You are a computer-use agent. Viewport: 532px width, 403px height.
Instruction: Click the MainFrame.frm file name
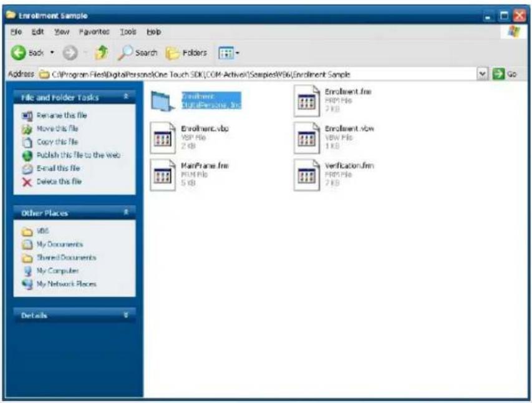pos(205,166)
